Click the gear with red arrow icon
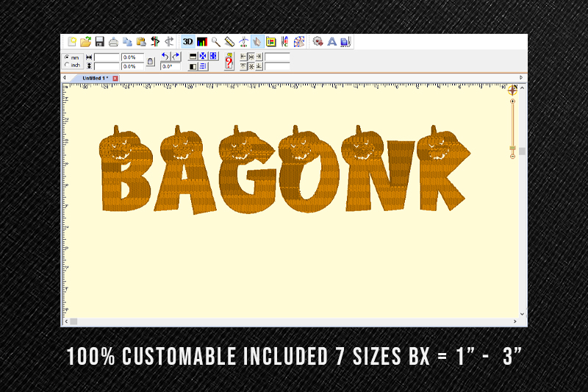Viewport: 588px width, 392px height. coord(318,42)
